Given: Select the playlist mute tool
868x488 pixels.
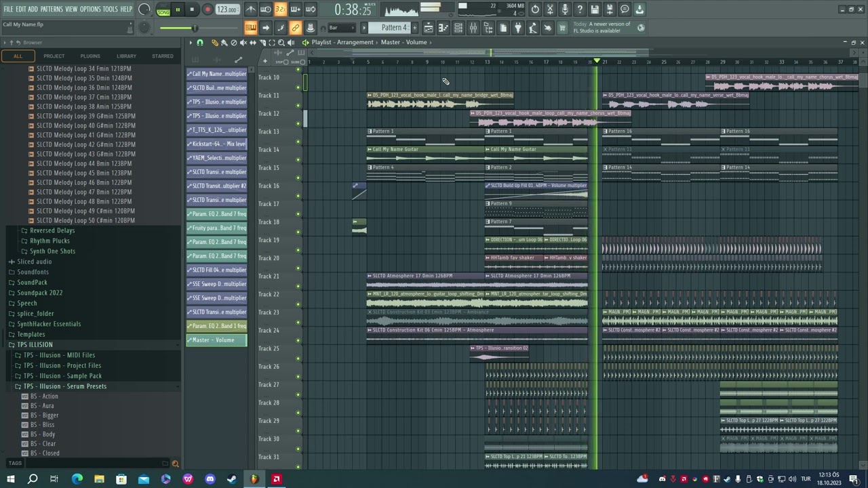Looking at the screenshot, I should tap(243, 43).
